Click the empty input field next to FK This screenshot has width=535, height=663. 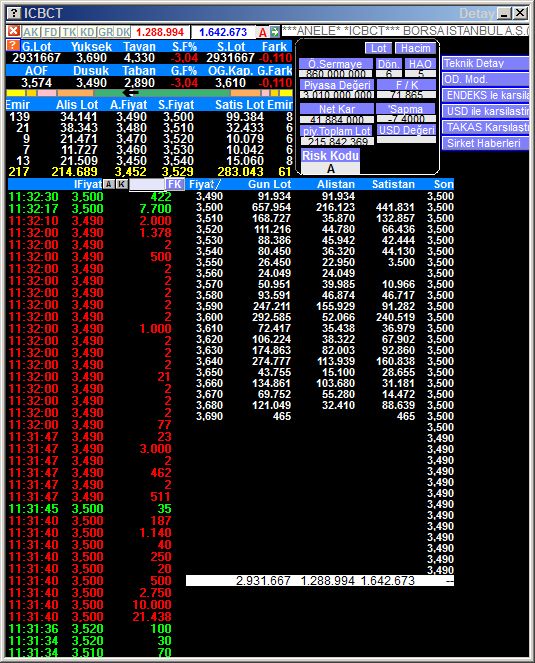(x=146, y=184)
